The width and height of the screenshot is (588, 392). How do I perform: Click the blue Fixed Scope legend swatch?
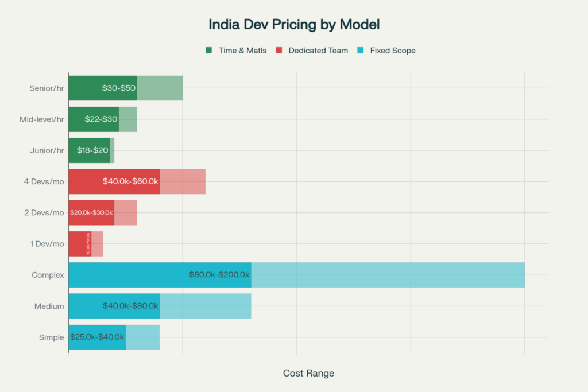click(360, 51)
